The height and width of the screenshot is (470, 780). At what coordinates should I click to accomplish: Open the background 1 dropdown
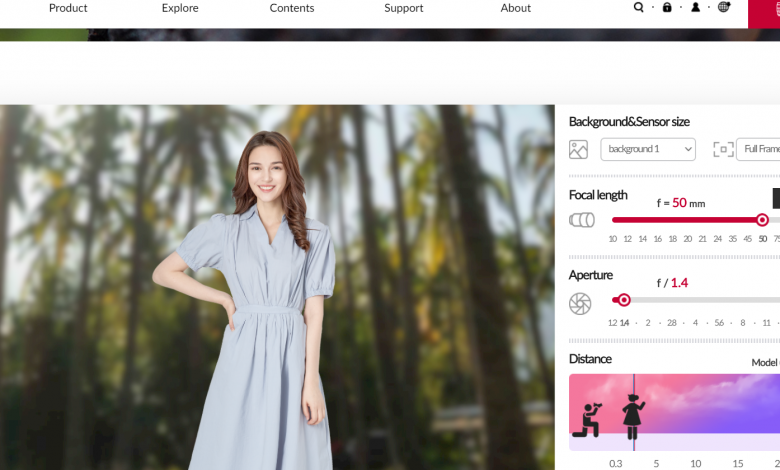pos(648,149)
